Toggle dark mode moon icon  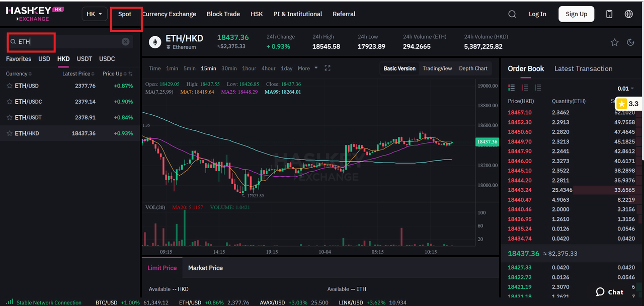[630, 42]
